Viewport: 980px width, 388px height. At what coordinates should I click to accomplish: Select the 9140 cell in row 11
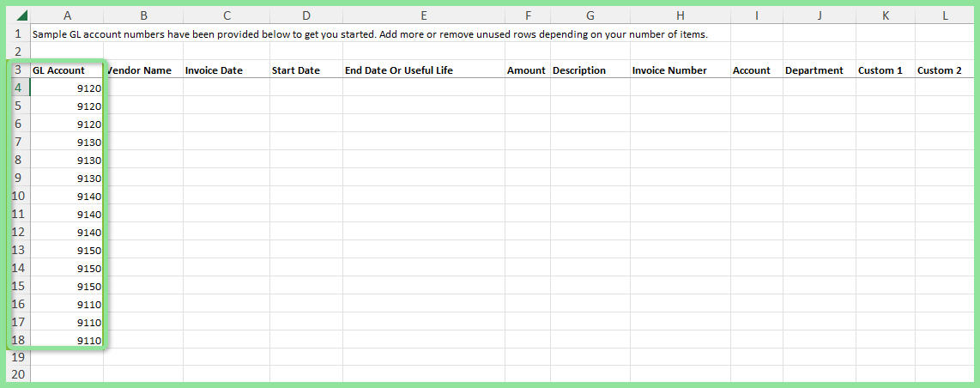click(67, 214)
